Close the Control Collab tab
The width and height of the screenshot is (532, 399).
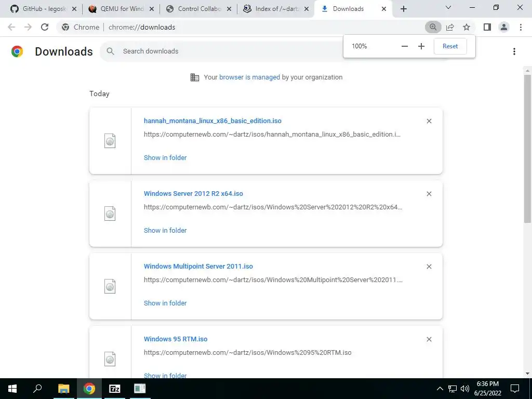tap(229, 9)
